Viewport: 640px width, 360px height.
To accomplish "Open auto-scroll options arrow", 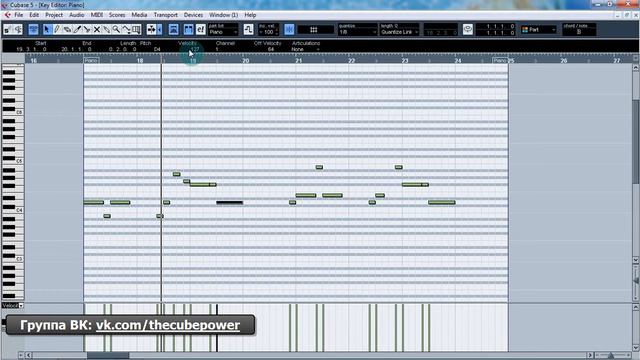I will [x=160, y=29].
